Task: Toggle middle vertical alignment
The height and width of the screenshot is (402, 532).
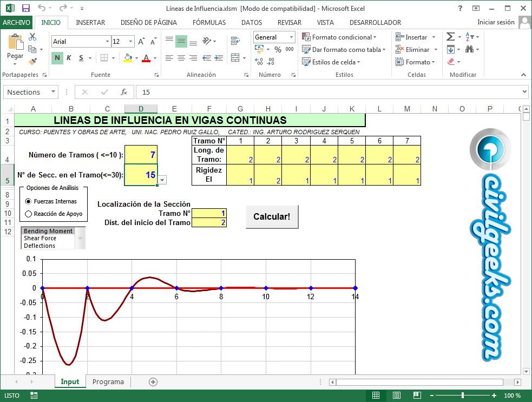Action: coord(181,41)
